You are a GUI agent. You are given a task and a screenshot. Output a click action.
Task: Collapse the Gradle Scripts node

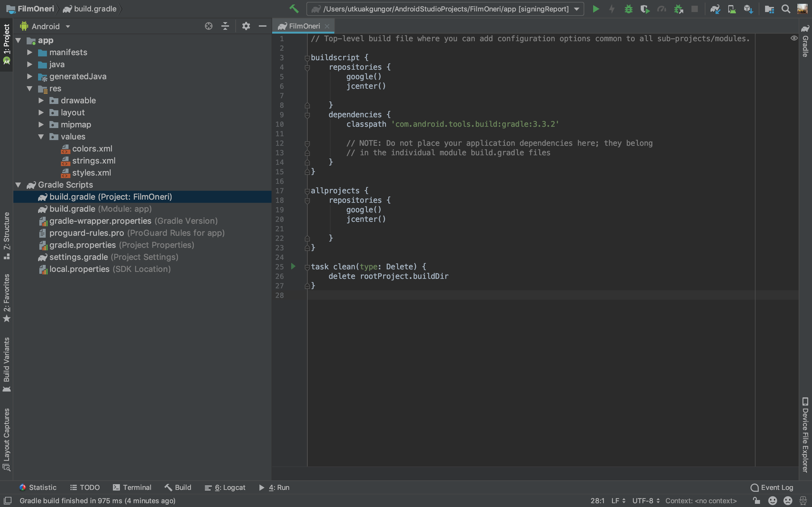click(x=18, y=185)
